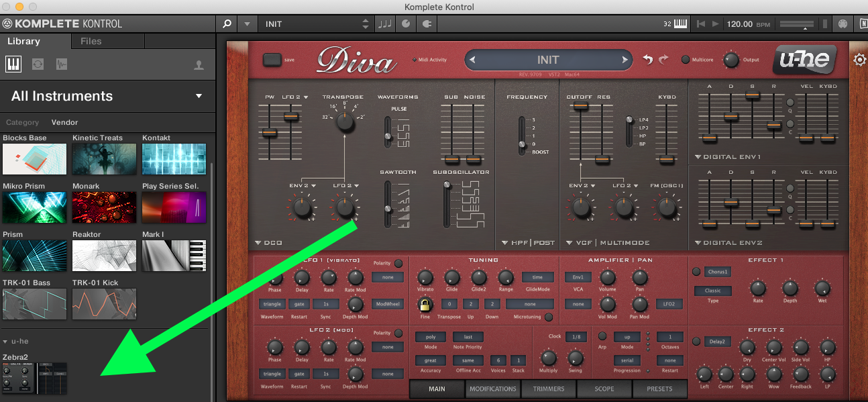The width and height of the screenshot is (868, 402).
Task: Open the SCOPE tab
Action: pos(604,389)
